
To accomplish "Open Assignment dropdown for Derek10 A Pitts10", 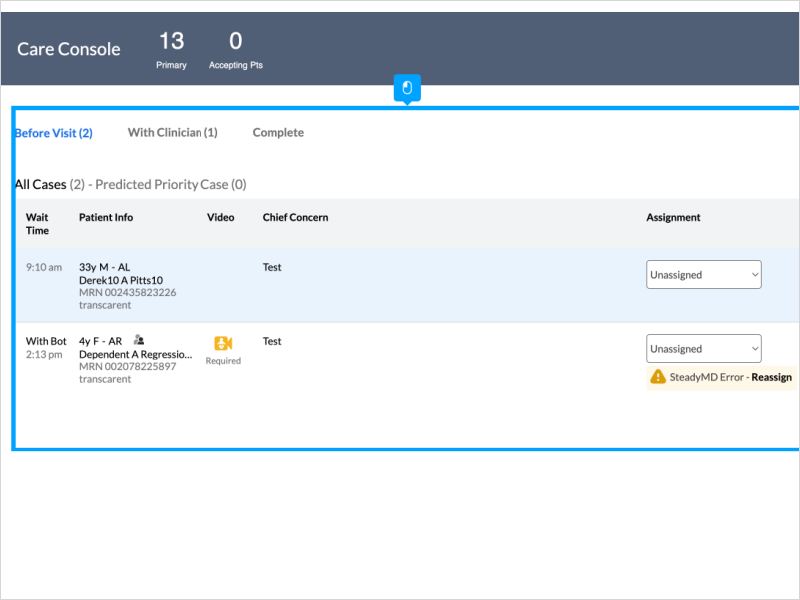I will [x=703, y=275].
